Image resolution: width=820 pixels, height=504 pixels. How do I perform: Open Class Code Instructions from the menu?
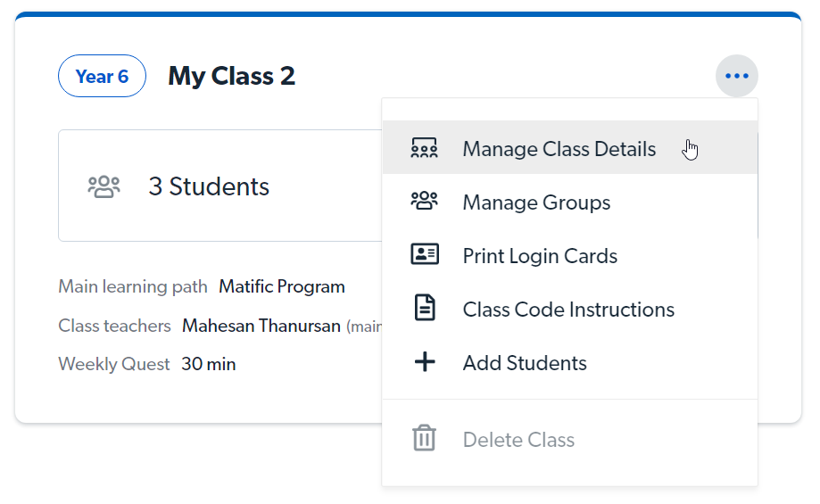[x=568, y=310]
